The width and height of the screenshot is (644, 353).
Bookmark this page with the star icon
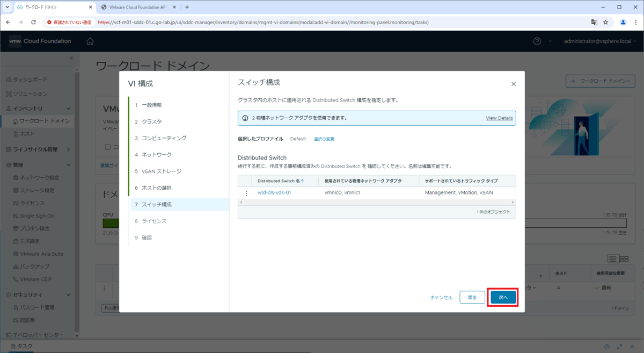606,23
